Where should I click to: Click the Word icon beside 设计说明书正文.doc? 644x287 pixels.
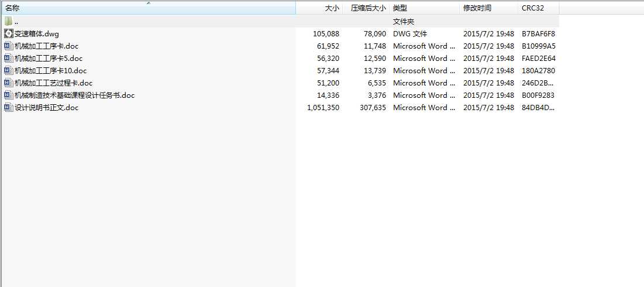click(8, 108)
